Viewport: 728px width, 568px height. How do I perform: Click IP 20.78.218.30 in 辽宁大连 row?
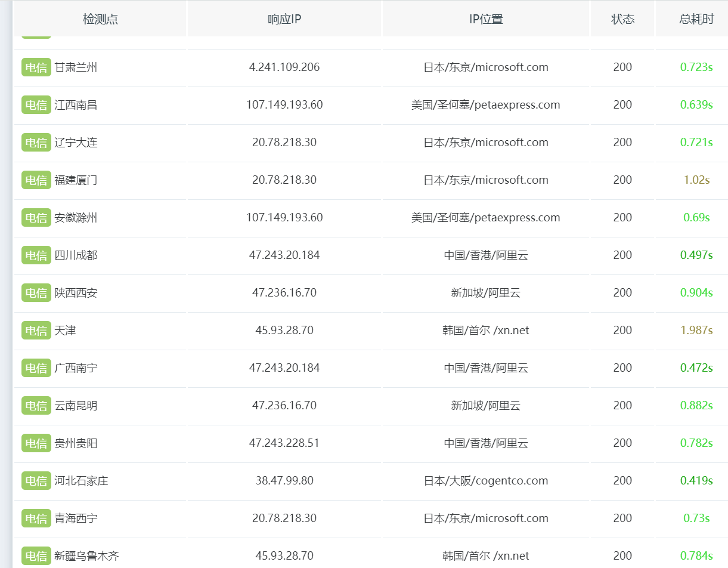coord(284,143)
